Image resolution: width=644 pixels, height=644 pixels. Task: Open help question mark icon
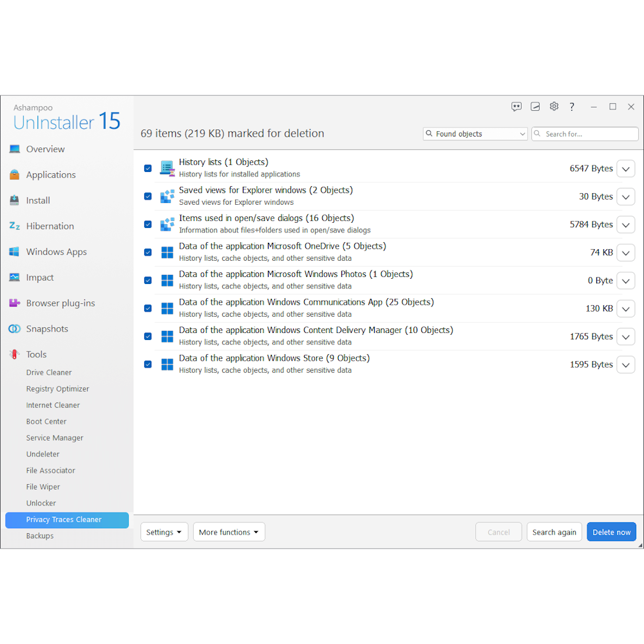pyautogui.click(x=572, y=107)
